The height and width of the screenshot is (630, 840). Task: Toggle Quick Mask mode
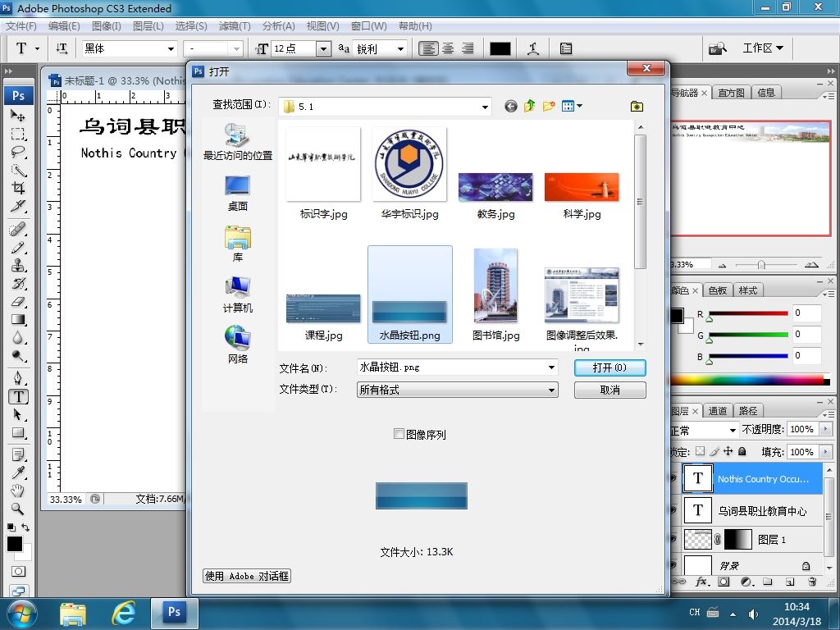point(18,571)
